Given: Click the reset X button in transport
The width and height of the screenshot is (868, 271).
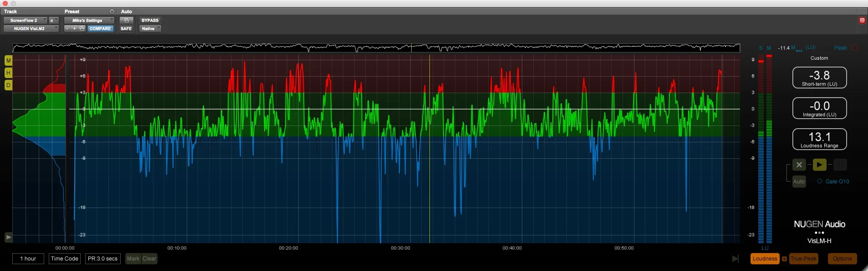Looking at the screenshot, I should click(799, 165).
